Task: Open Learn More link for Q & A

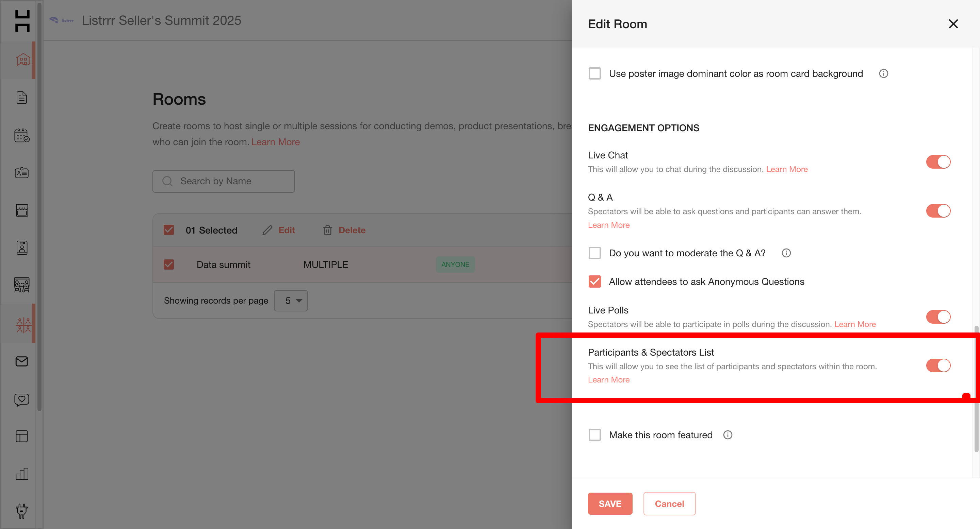Action: [609, 225]
